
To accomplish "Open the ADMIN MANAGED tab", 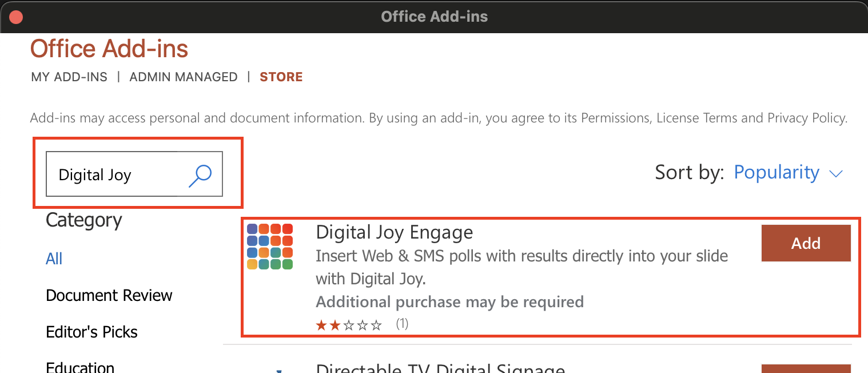I will pyautogui.click(x=184, y=77).
